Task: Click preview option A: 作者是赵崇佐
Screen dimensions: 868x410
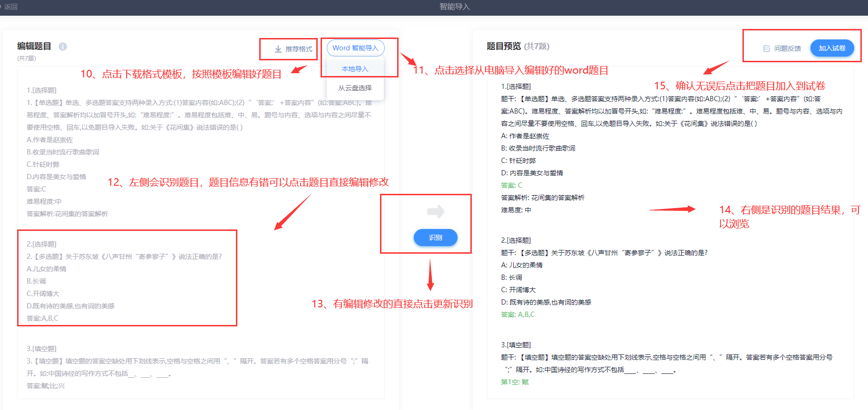Action: (525, 136)
